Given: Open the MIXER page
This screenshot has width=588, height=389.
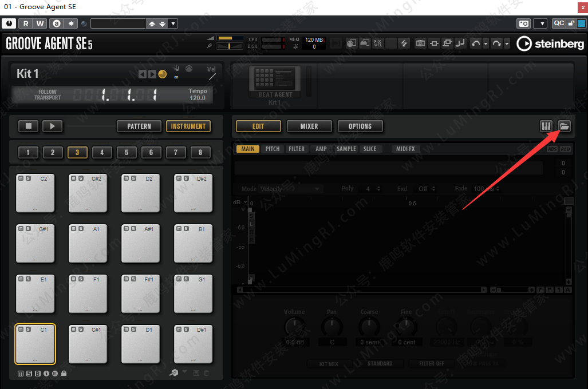Looking at the screenshot, I should coord(309,126).
